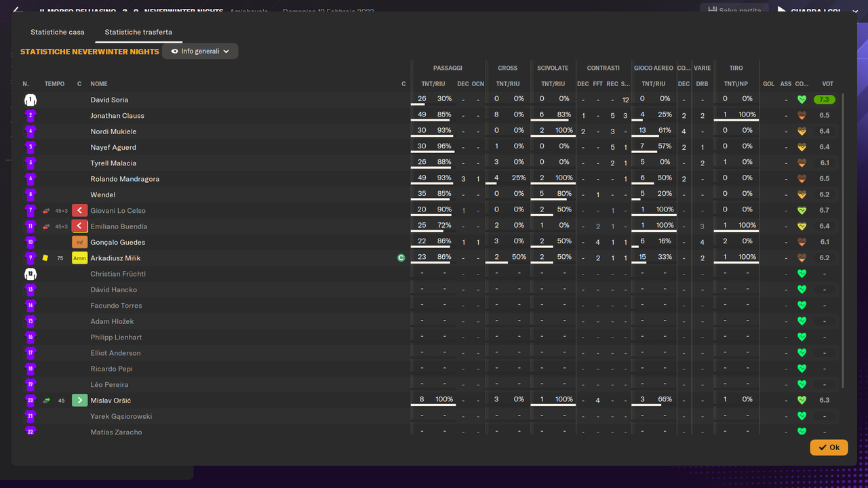Viewport: 868px width, 488px height.
Task: Open player David Soria
Action: [x=109, y=100]
